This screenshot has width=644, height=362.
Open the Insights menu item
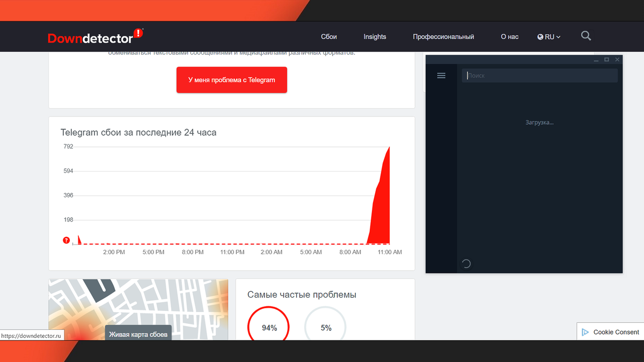[x=375, y=37]
